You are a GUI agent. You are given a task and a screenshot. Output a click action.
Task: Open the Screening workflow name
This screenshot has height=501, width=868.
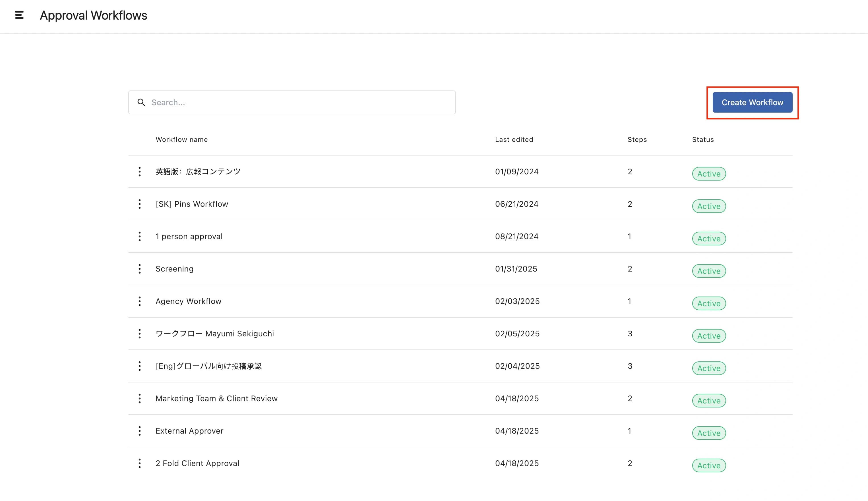click(175, 269)
